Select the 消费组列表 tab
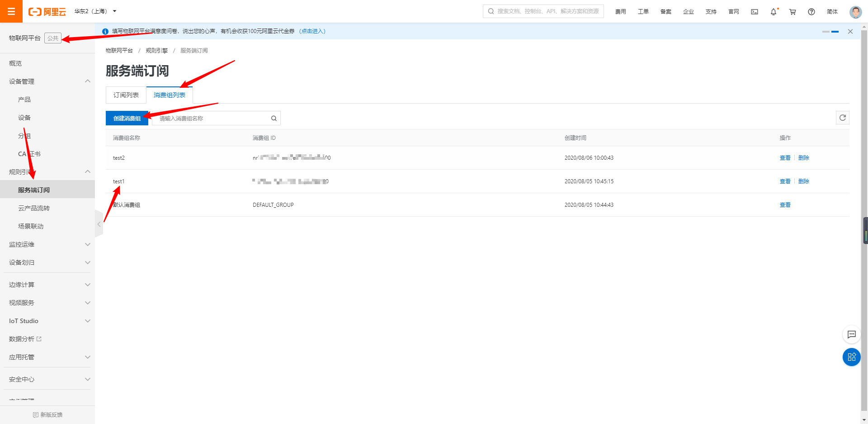 (170, 95)
